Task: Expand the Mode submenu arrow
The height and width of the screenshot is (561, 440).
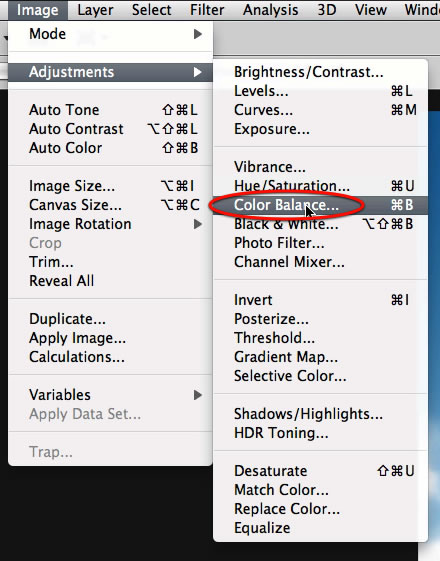Action: tap(197, 34)
